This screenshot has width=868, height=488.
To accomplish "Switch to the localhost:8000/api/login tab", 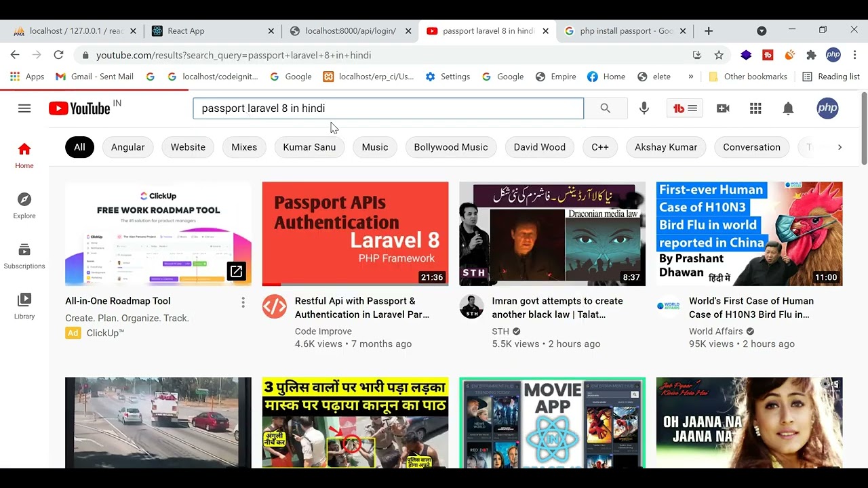I will tap(351, 30).
